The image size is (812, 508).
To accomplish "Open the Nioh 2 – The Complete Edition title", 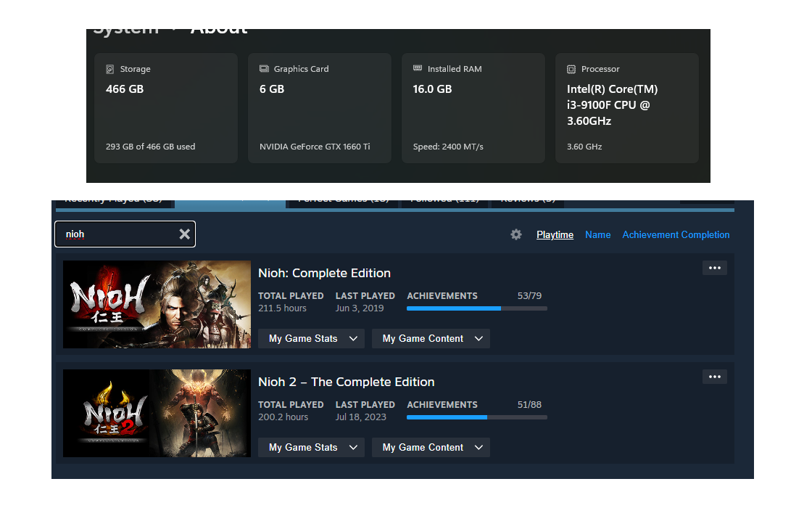I will [346, 382].
